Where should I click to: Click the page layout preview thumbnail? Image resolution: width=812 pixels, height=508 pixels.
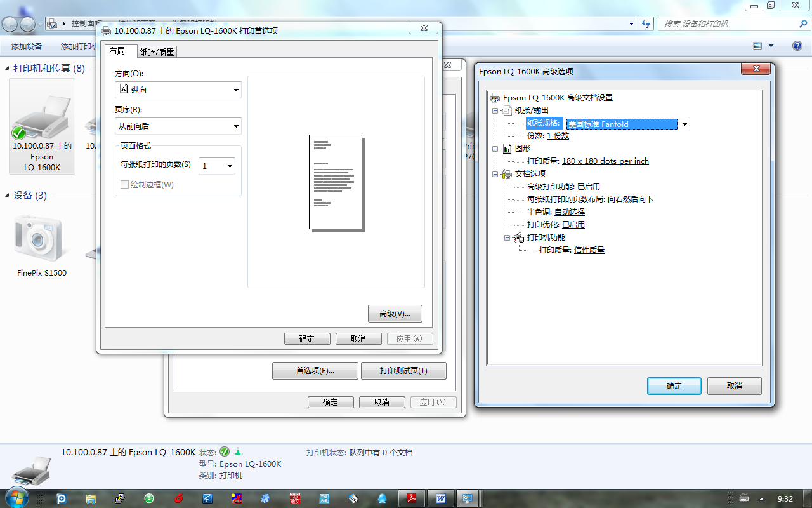(x=336, y=182)
